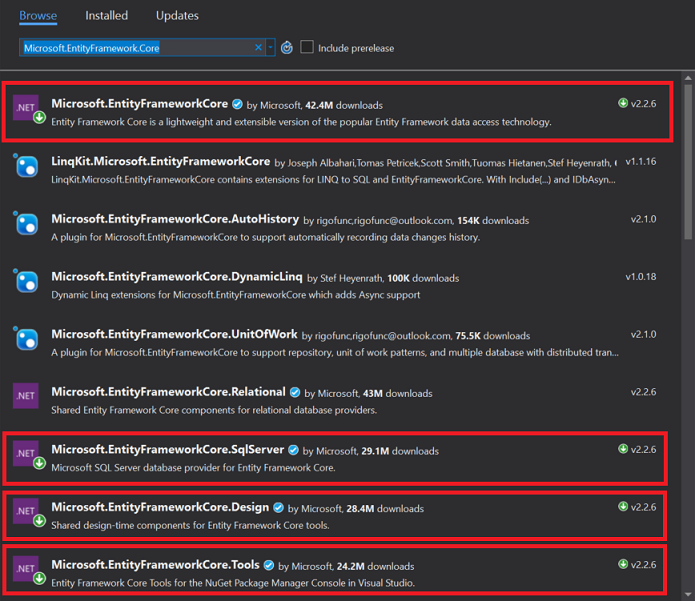Click the download arrow icon in SqlServer row
695x601 pixels.
coord(623,449)
